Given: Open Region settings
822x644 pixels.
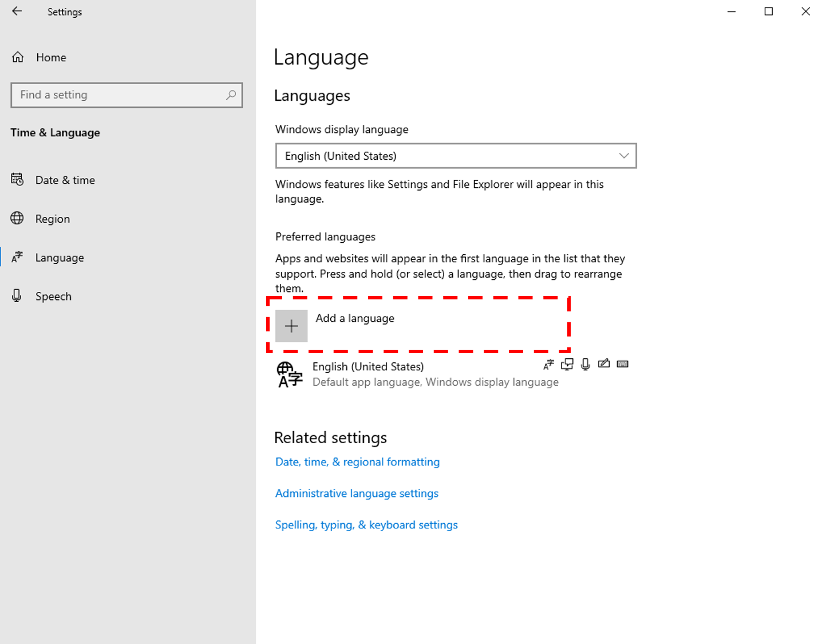Looking at the screenshot, I should click(x=127, y=219).
